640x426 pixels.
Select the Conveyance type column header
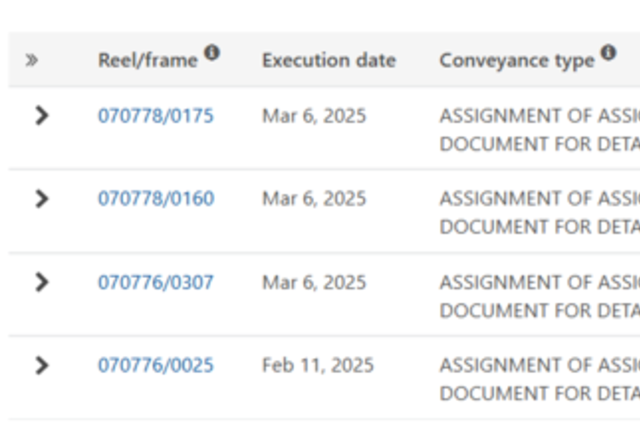[x=517, y=61]
